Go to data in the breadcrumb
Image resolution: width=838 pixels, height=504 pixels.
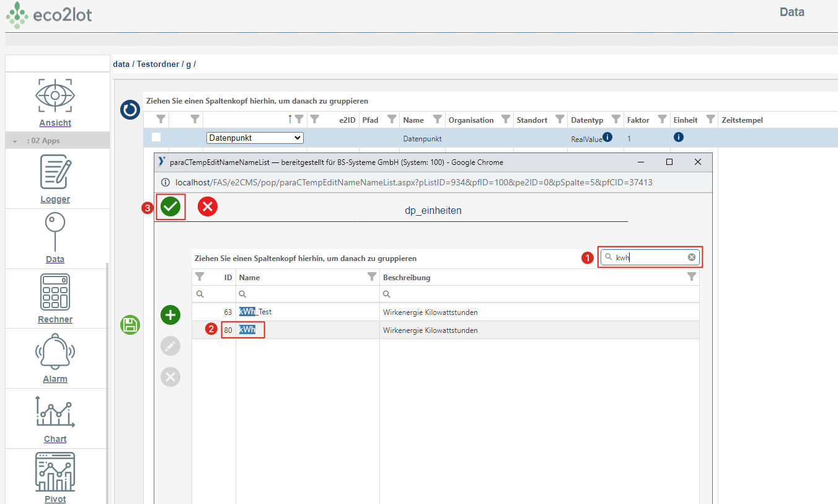point(121,64)
